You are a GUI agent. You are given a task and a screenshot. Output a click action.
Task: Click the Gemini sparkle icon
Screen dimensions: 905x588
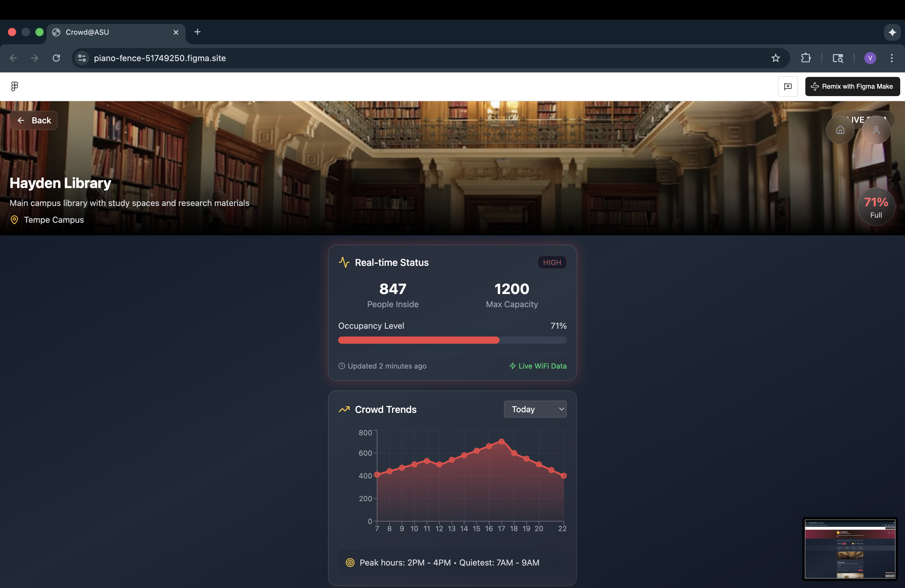(892, 32)
